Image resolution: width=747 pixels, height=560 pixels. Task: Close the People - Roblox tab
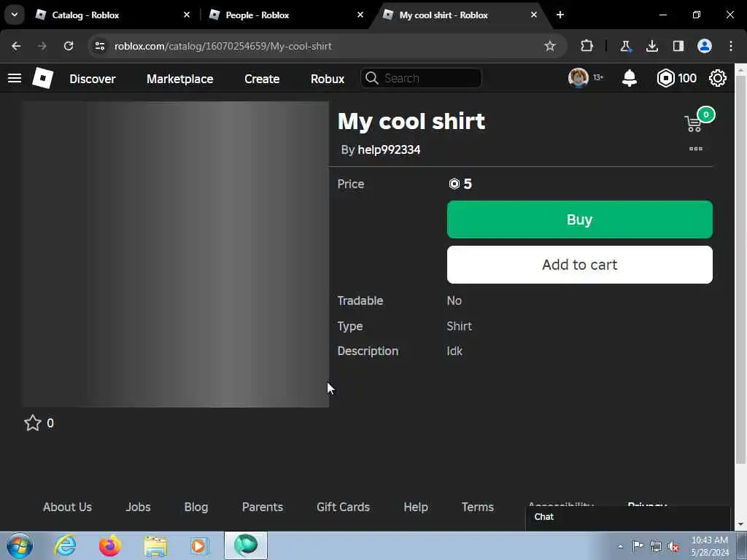point(360,15)
